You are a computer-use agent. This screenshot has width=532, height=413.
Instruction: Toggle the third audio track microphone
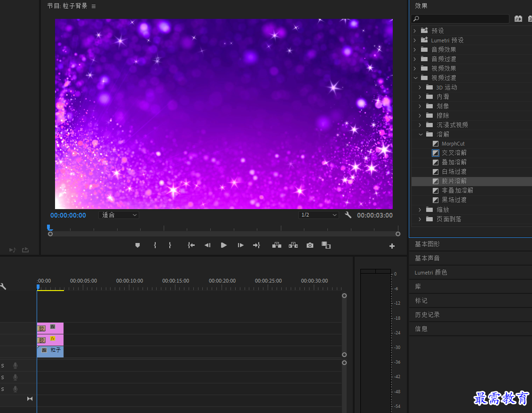point(15,389)
